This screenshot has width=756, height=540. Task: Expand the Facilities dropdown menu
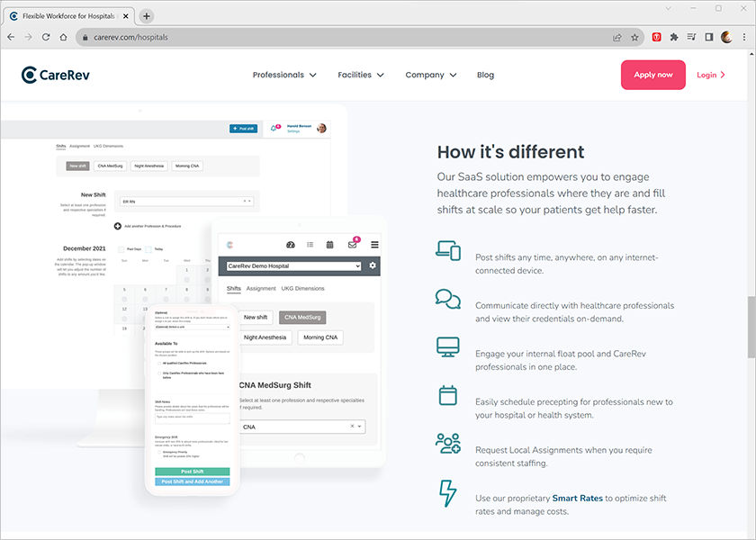tap(361, 75)
